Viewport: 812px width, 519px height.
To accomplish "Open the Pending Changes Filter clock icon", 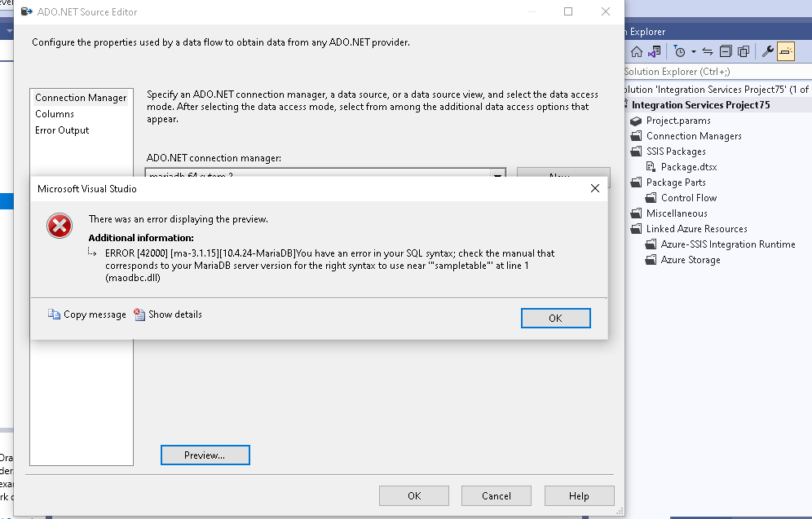I will [679, 52].
